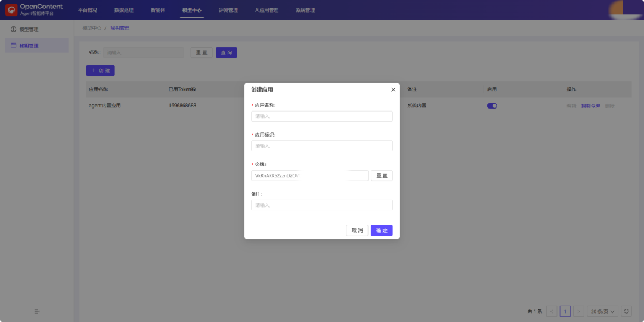Click the 重置 button next to search

click(202, 52)
